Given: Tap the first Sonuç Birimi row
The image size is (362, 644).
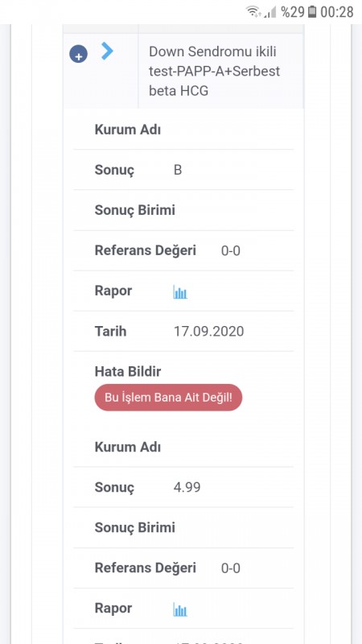Looking at the screenshot, I should point(183,210).
